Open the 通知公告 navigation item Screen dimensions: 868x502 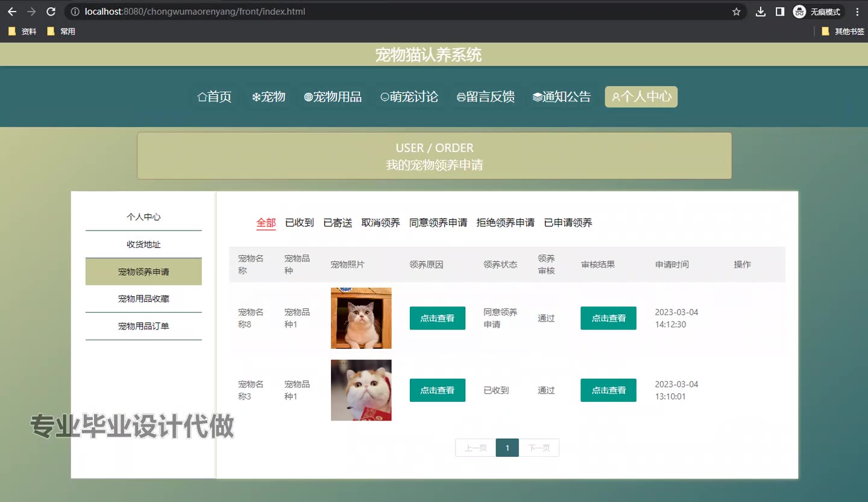coord(562,97)
